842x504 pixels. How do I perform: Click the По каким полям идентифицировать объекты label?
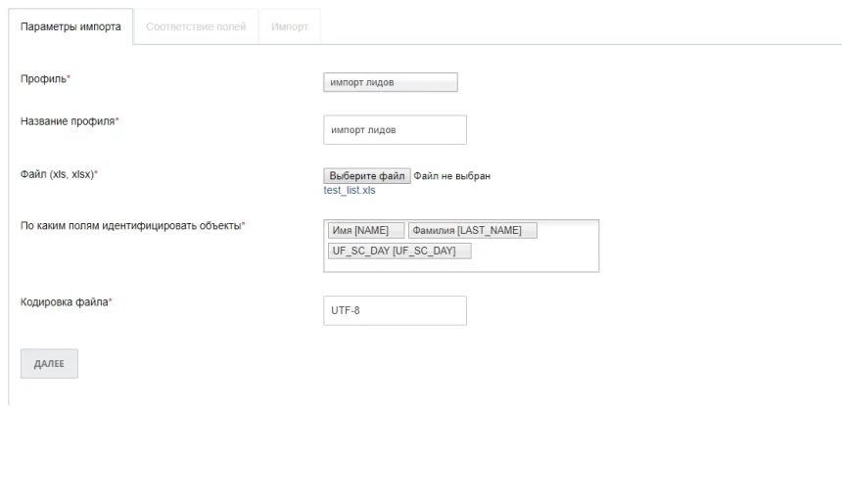tap(130, 226)
